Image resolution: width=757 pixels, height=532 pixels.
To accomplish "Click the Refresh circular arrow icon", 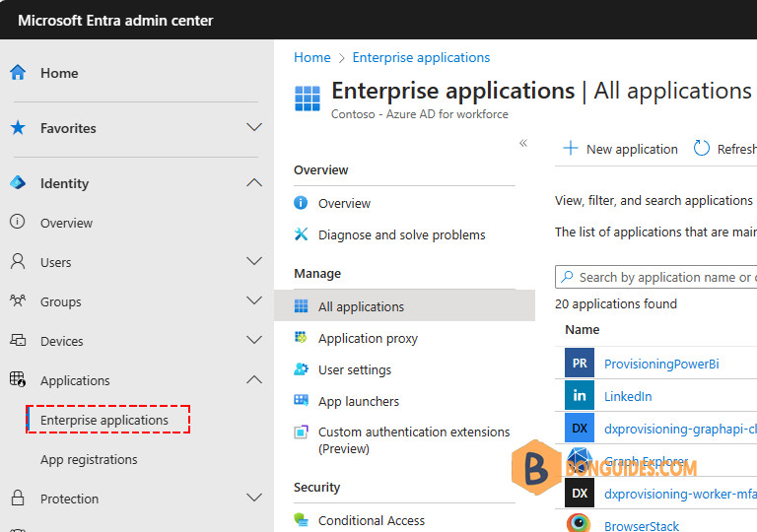I will (x=702, y=148).
